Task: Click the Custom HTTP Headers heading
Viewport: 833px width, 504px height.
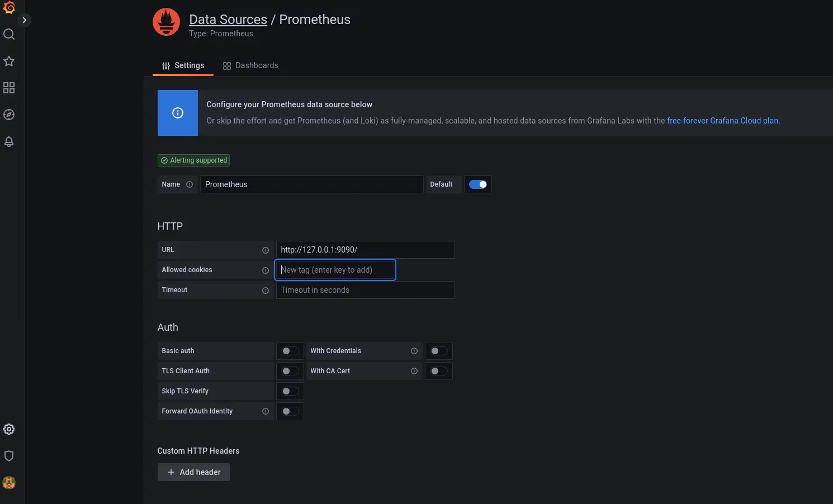Action: 198,451
